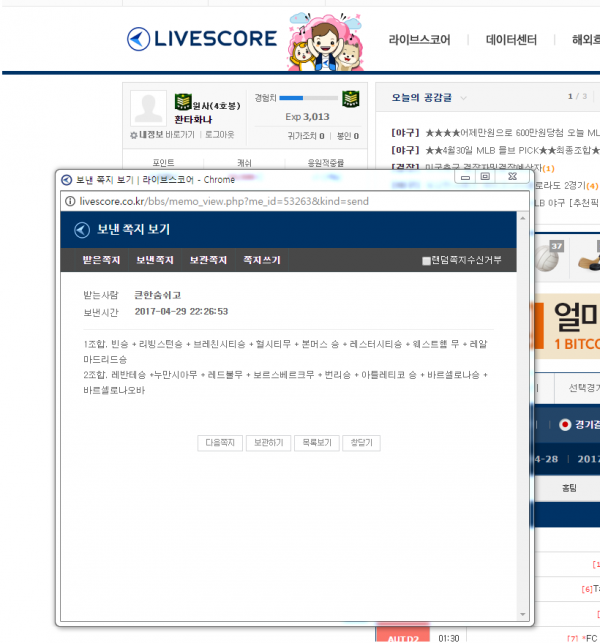Click the experience progress bar
The height and width of the screenshot is (643, 600).
tap(308, 98)
